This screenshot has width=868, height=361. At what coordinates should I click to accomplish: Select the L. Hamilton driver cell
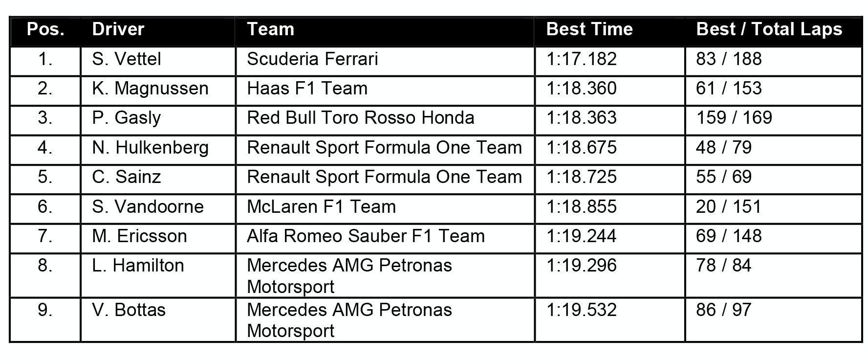click(x=138, y=266)
